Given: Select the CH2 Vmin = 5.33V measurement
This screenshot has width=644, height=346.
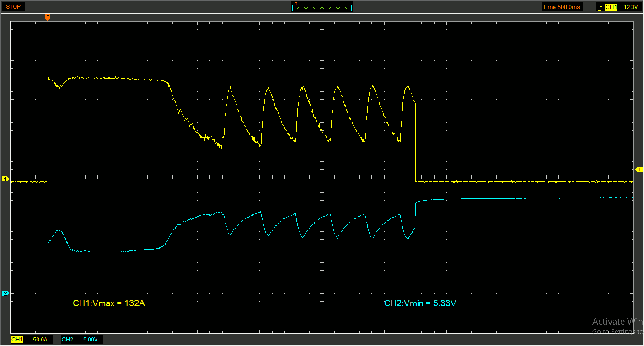Looking at the screenshot, I should 420,303.
